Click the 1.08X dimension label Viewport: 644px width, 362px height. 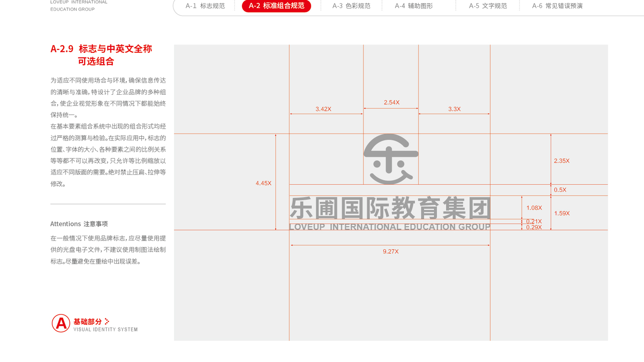pyautogui.click(x=534, y=208)
